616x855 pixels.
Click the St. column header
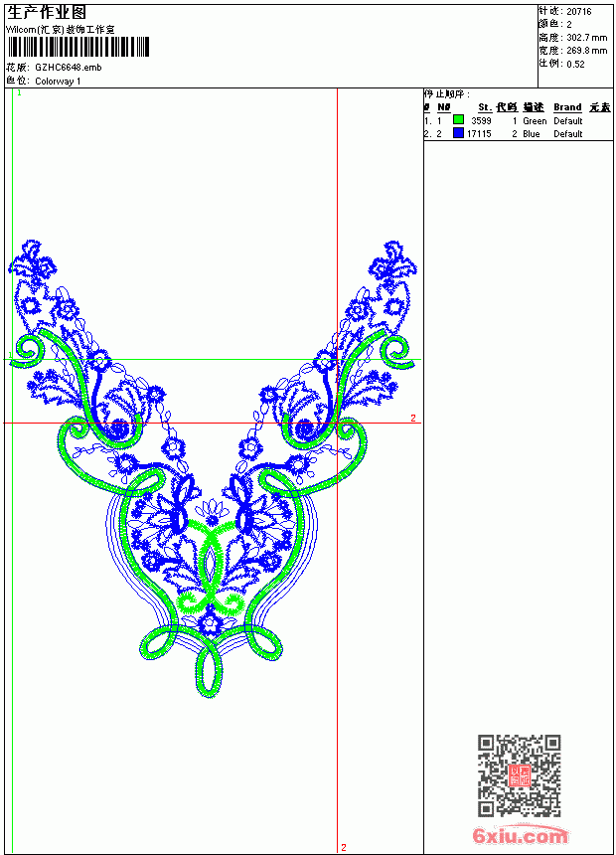pyautogui.click(x=485, y=107)
